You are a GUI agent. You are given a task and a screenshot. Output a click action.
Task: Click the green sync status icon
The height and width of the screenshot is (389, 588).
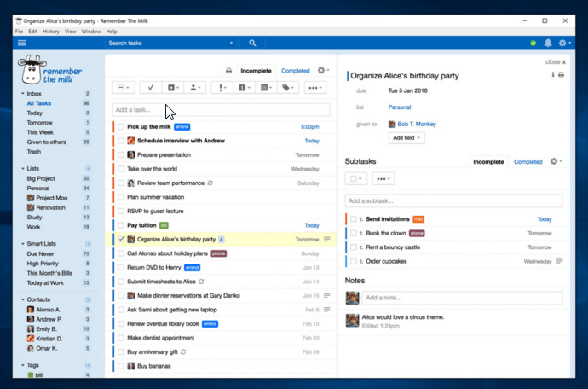533,44
